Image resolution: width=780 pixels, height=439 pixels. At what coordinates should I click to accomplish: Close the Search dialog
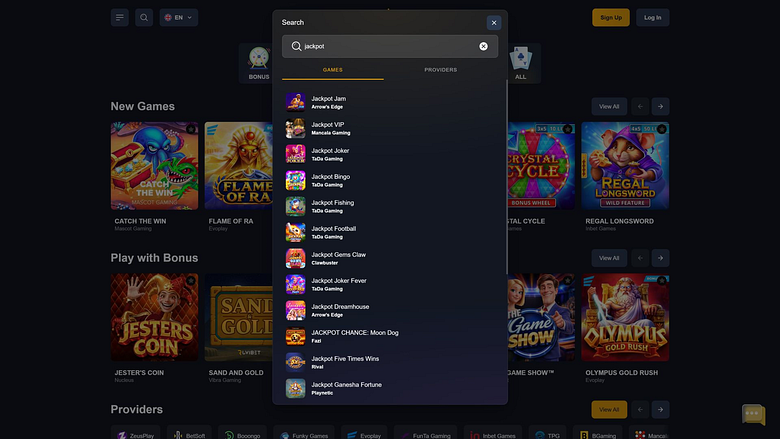(x=494, y=22)
